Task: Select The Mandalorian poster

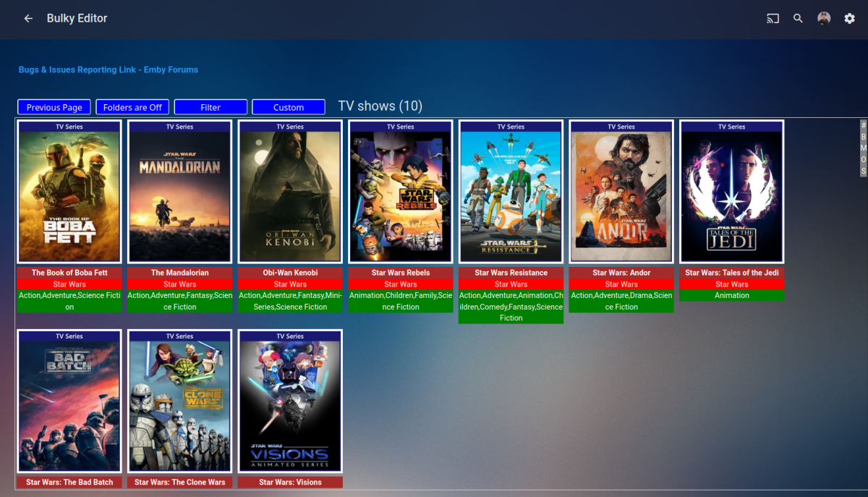Action: pos(179,191)
